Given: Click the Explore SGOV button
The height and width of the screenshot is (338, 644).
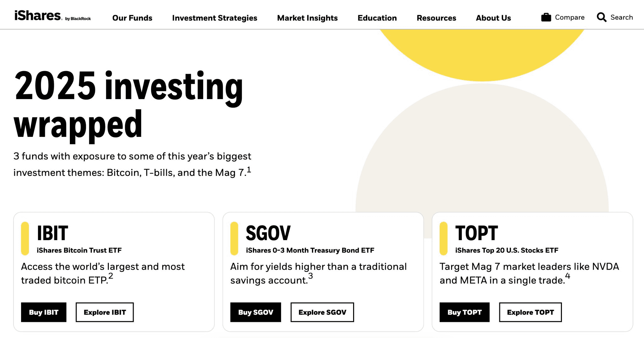Looking at the screenshot, I should (322, 312).
